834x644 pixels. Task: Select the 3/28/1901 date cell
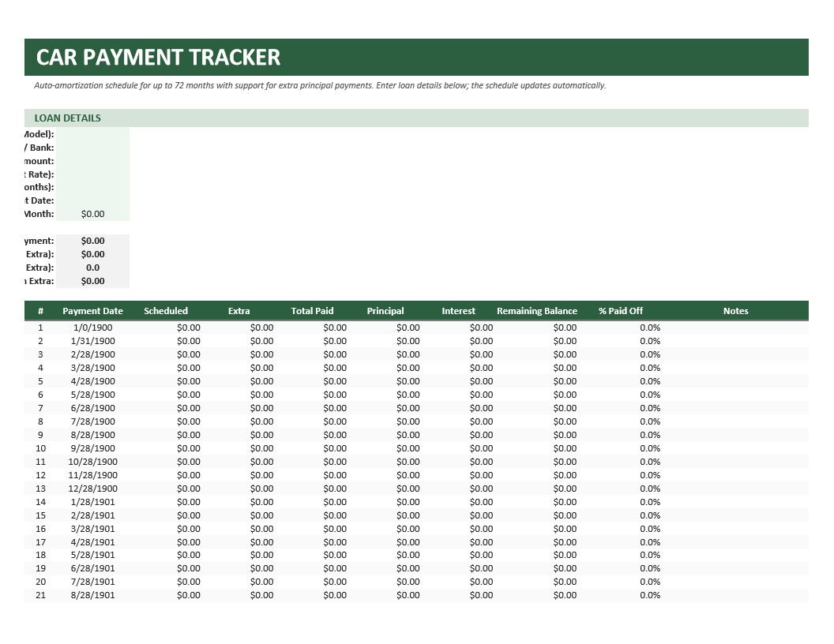[x=92, y=528]
